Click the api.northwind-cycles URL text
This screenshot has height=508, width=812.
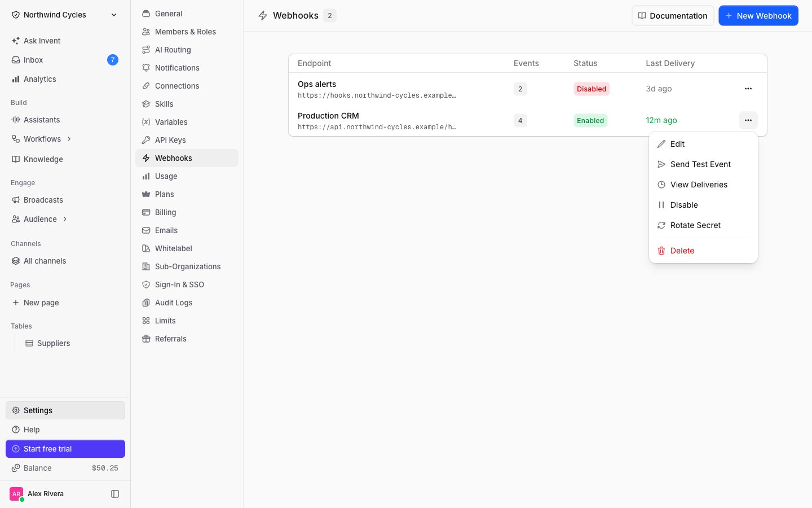pos(377,127)
